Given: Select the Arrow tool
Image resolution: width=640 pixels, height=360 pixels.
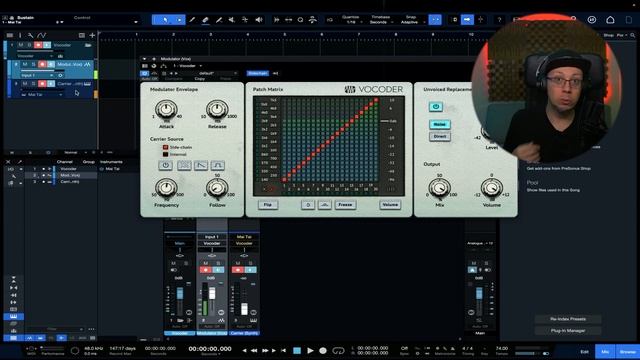Looking at the screenshot, I should [165, 20].
